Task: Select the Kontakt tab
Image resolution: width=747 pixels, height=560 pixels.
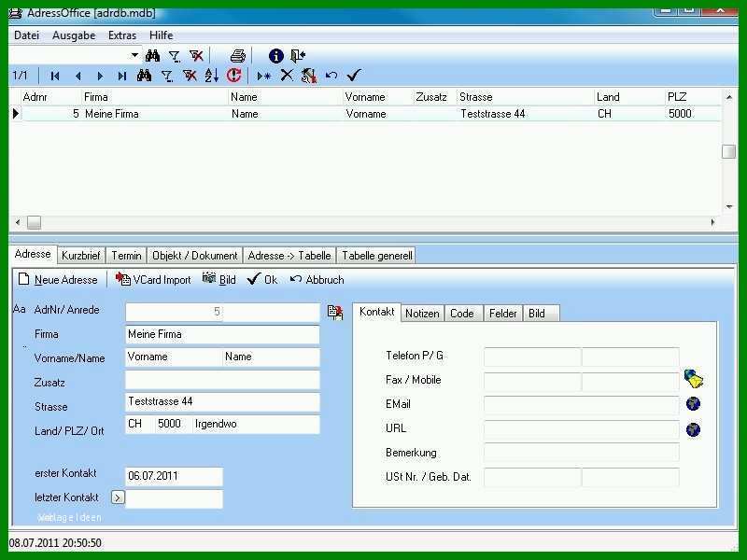Action: [377, 312]
